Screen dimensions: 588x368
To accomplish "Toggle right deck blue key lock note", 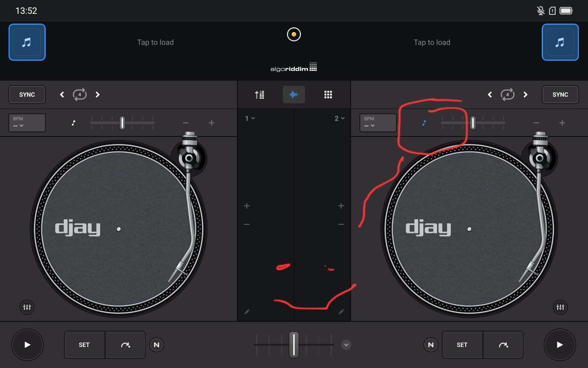I will pos(424,123).
